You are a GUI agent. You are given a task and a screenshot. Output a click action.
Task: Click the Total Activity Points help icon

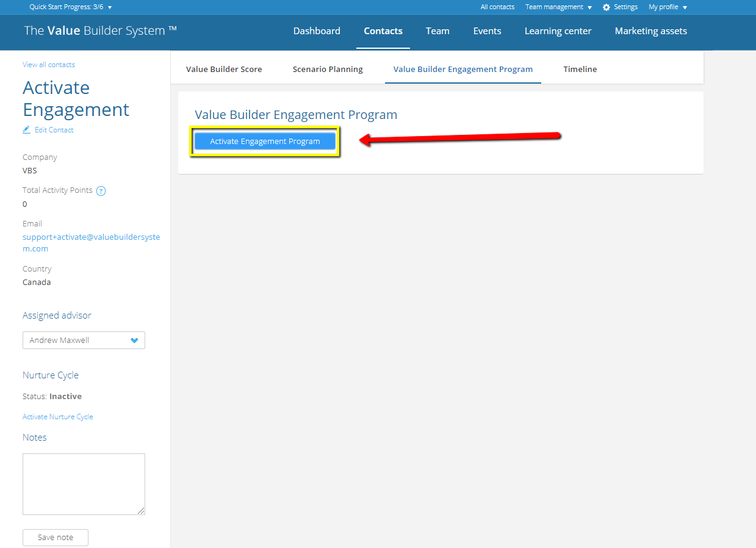pos(101,190)
